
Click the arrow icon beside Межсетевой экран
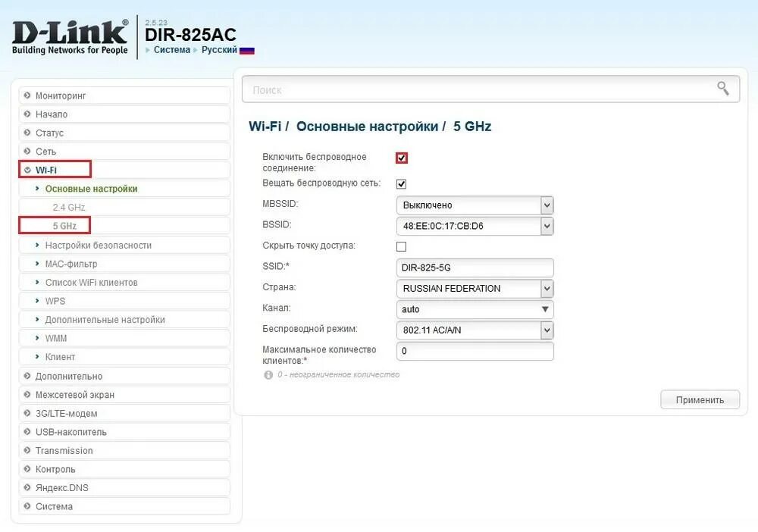[27, 395]
